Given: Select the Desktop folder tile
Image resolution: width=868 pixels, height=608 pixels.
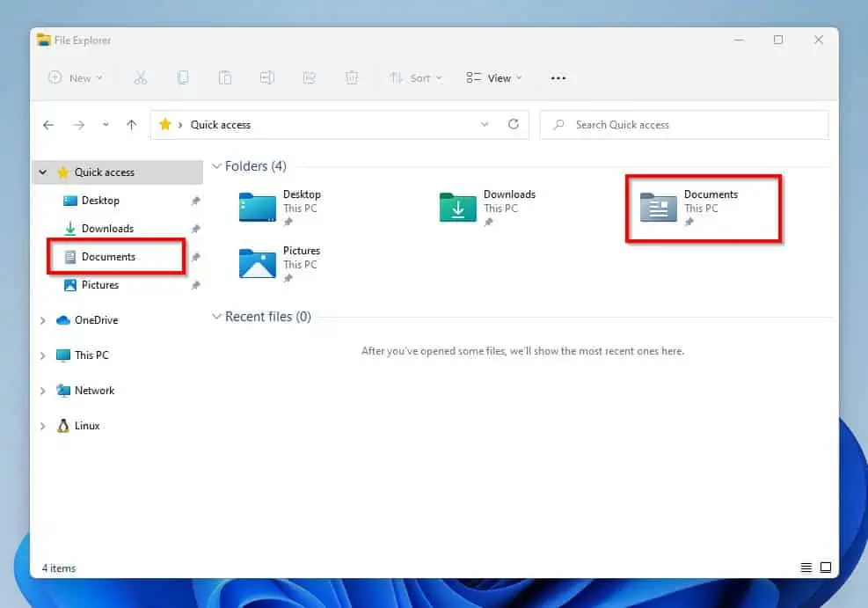Looking at the screenshot, I should 281,209.
